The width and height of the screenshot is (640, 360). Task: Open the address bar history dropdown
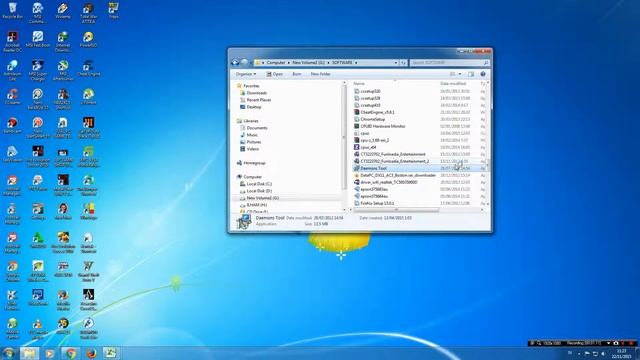tap(396, 62)
